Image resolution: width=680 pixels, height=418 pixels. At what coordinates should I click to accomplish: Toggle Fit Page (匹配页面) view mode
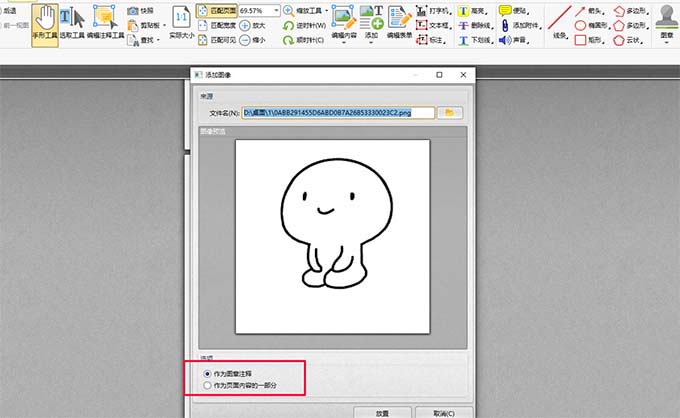click(x=217, y=10)
